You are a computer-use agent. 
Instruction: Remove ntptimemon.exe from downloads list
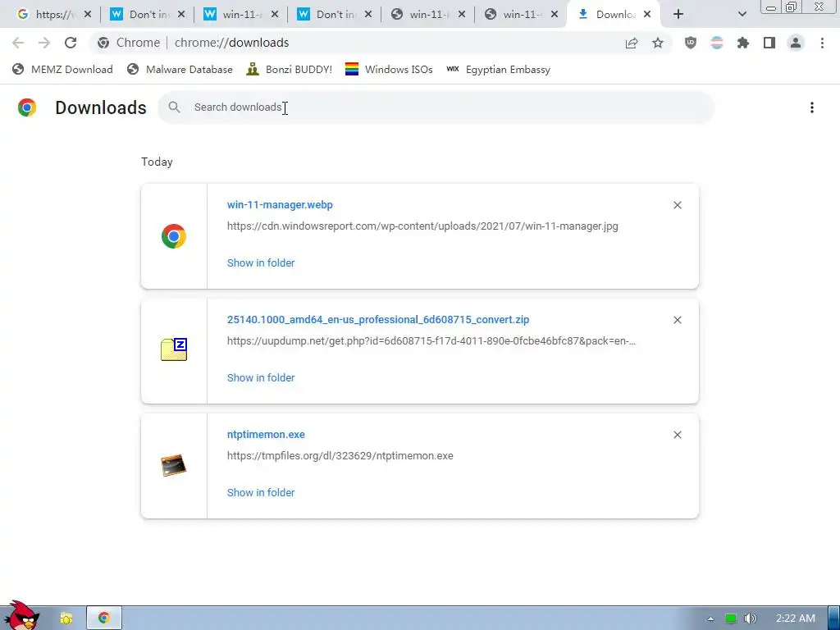click(677, 435)
